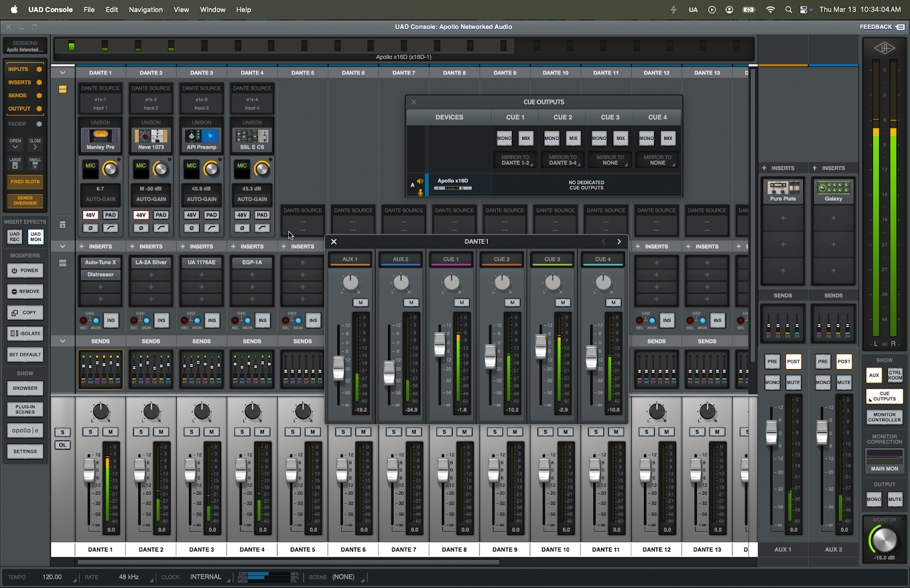Toggle FADER section visibility
The width and height of the screenshot is (910, 588).
(24, 124)
